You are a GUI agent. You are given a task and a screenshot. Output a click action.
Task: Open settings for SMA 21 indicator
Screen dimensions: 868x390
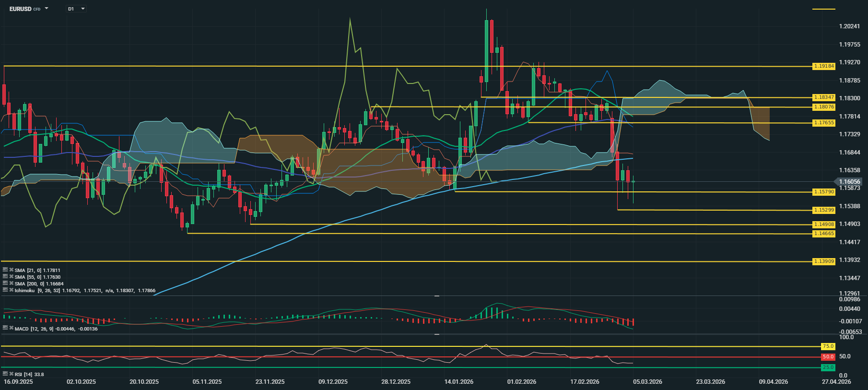tap(5, 270)
